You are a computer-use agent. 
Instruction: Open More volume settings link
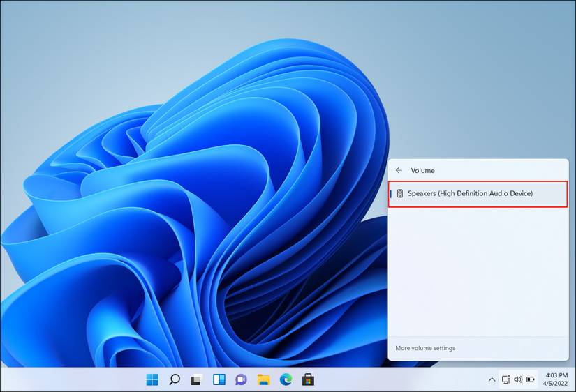[x=425, y=348]
